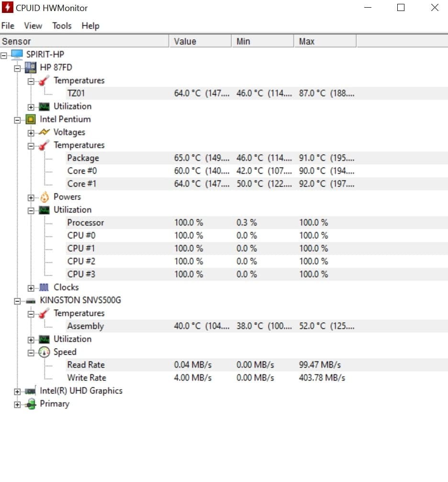Viewport: 448px width, 482px height.
Task: Click the thermometer icon under Intel Pentium
Action: (x=44, y=145)
